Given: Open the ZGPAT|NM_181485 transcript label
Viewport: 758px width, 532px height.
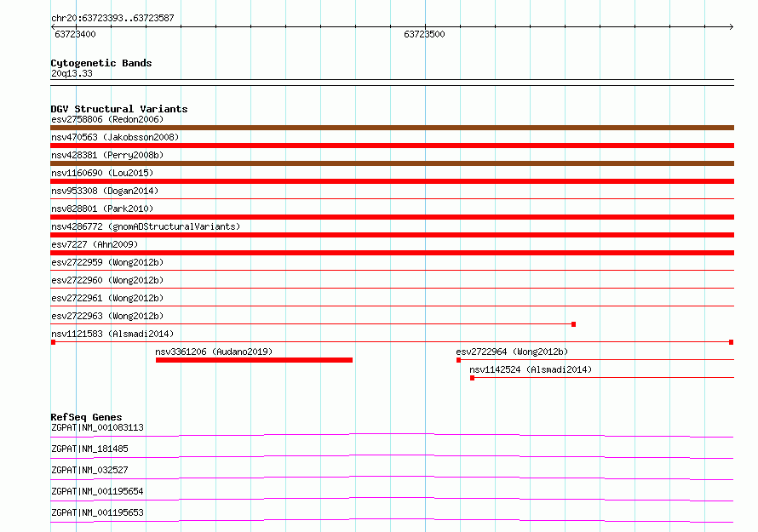Looking at the screenshot, I should click(x=89, y=449).
